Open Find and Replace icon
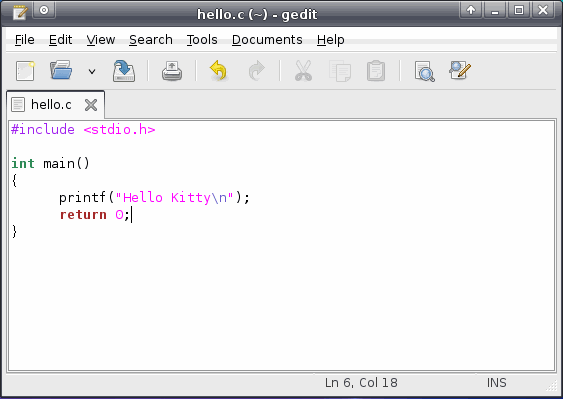The height and width of the screenshot is (399, 563). tap(460, 70)
